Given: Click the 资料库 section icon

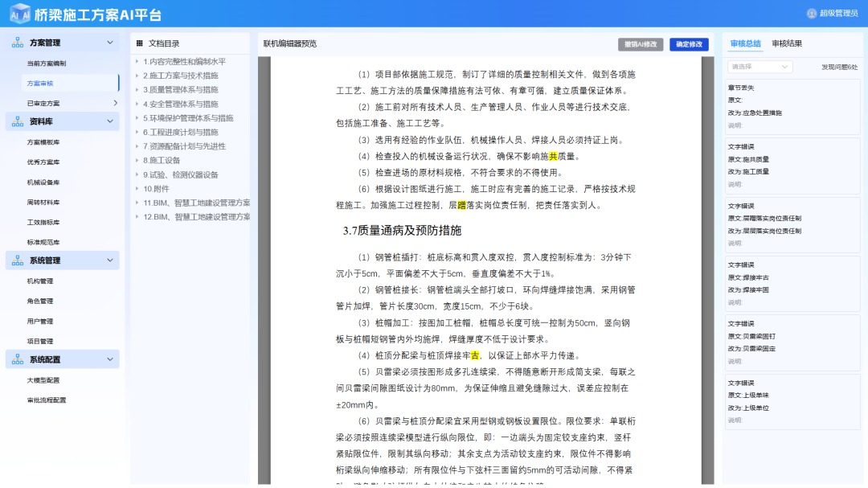Looking at the screenshot, I should (x=18, y=121).
